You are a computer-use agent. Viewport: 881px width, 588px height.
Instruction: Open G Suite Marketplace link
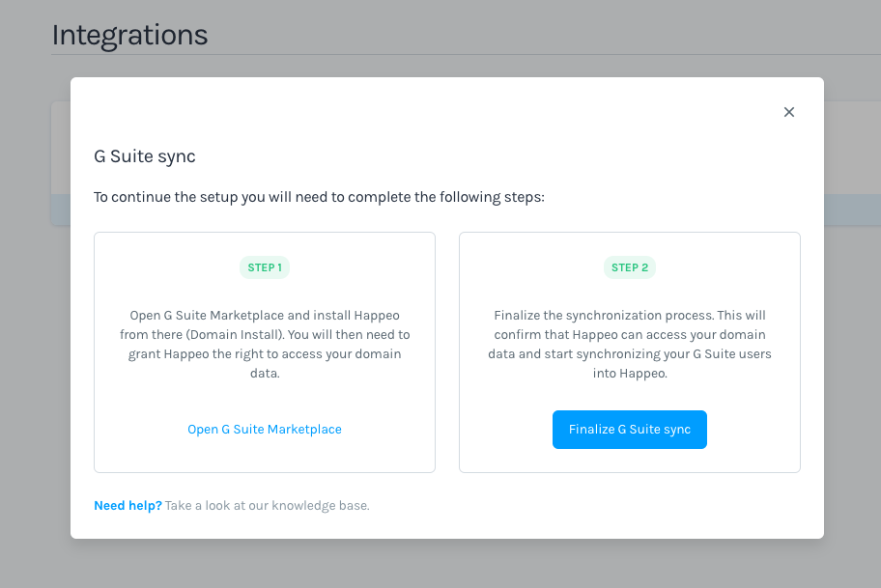pyautogui.click(x=265, y=430)
